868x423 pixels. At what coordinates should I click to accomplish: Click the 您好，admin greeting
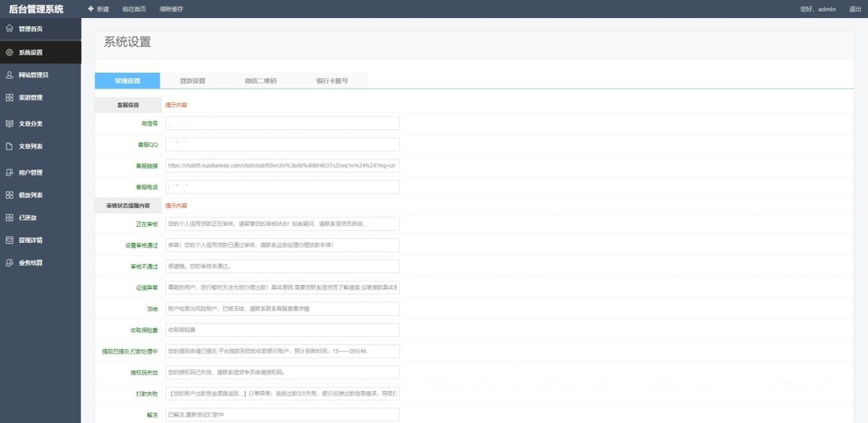818,9
